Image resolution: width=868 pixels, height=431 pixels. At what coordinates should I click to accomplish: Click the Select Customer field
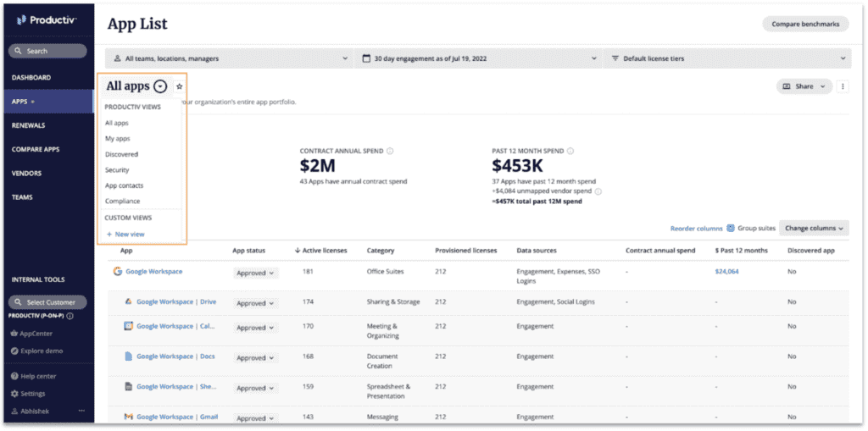[x=47, y=302]
